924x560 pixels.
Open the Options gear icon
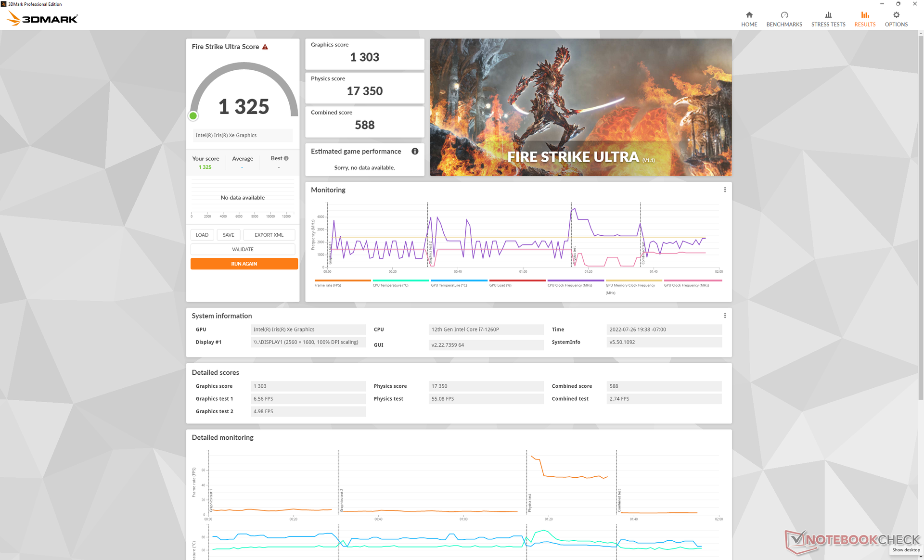point(896,15)
